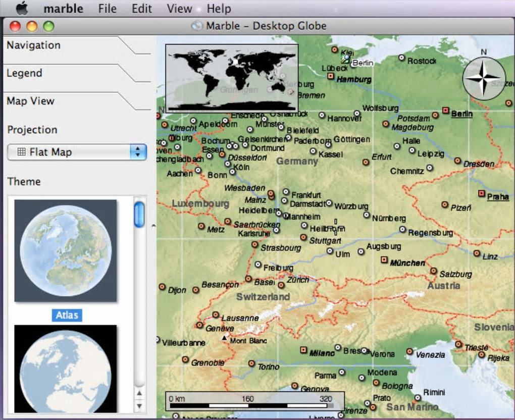Click the Mont Blanc mountain peak marker
Viewport: 515px width, 420px height.
click(225, 337)
